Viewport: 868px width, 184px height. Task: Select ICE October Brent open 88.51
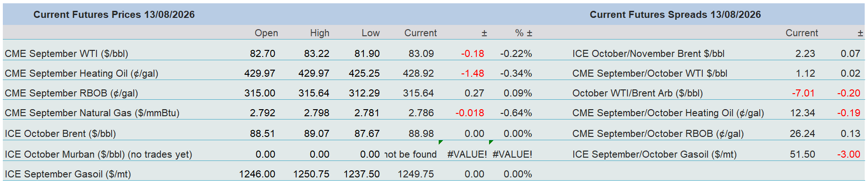point(263,134)
